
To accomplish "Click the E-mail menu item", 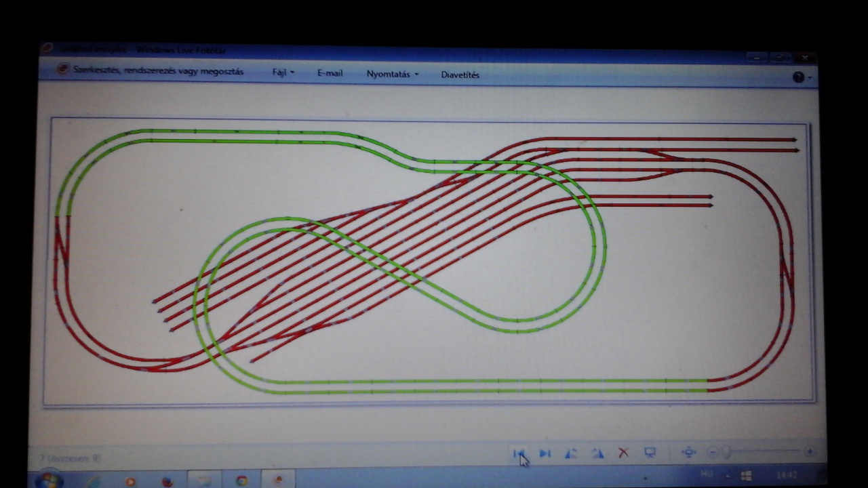I will tap(330, 73).
